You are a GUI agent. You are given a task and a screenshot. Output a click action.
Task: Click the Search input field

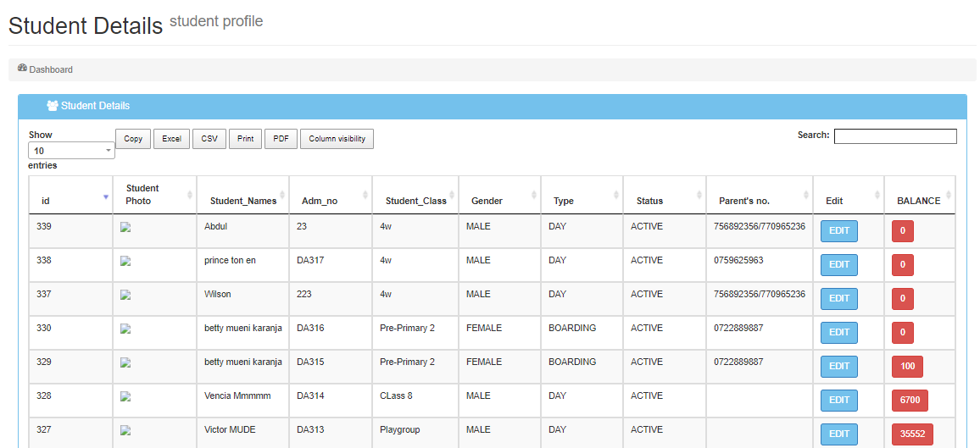pos(895,136)
